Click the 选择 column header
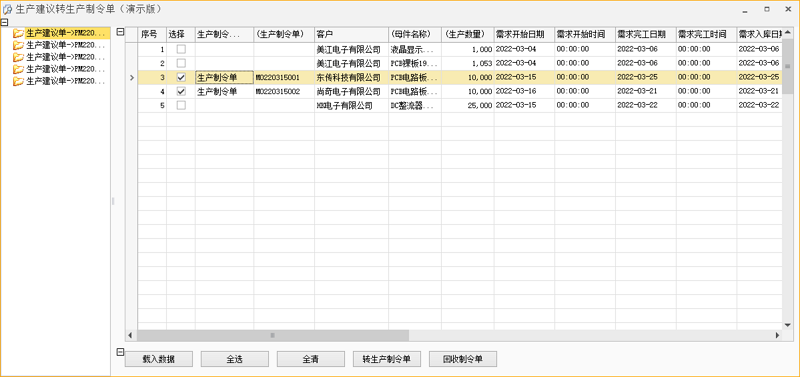Screen dimensions: 800x377 point(181,35)
